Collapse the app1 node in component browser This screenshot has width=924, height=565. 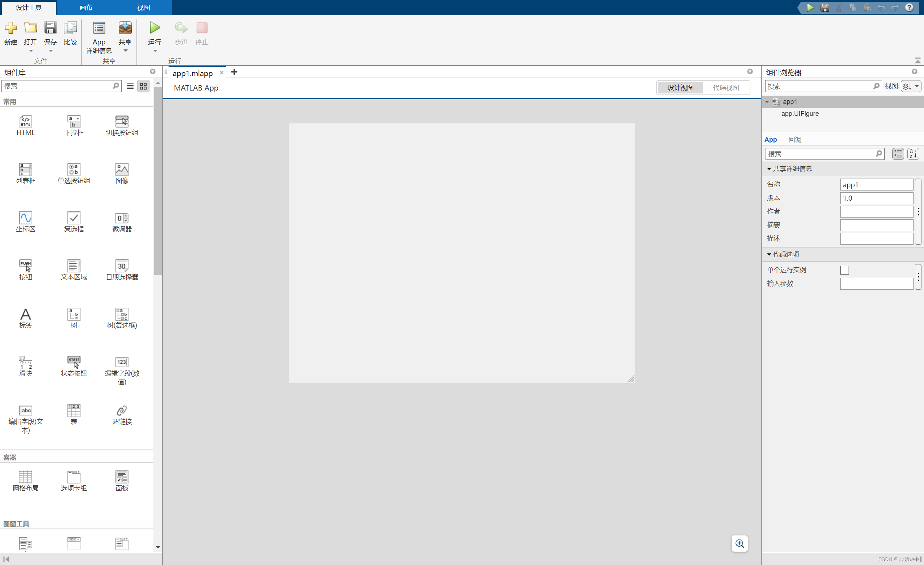pyautogui.click(x=767, y=102)
